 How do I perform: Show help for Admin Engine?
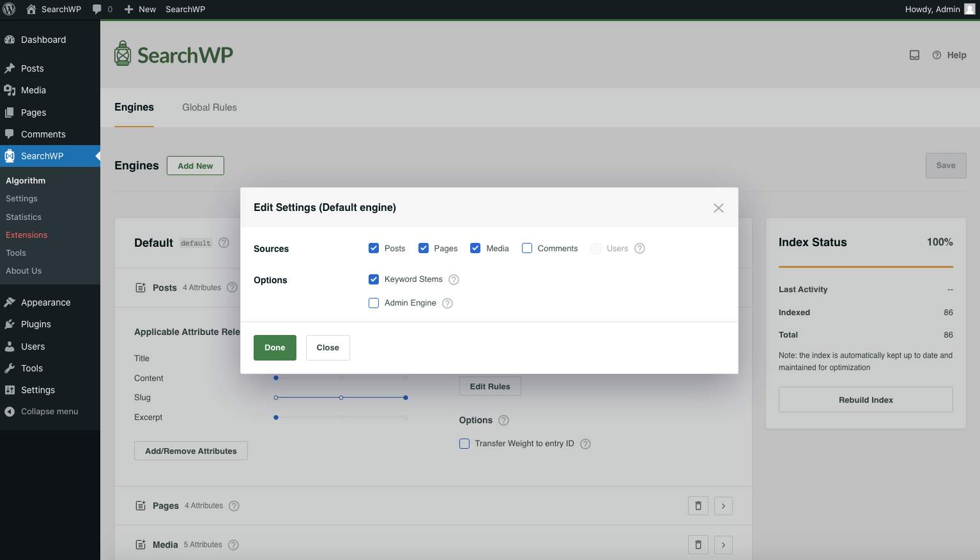(x=448, y=304)
